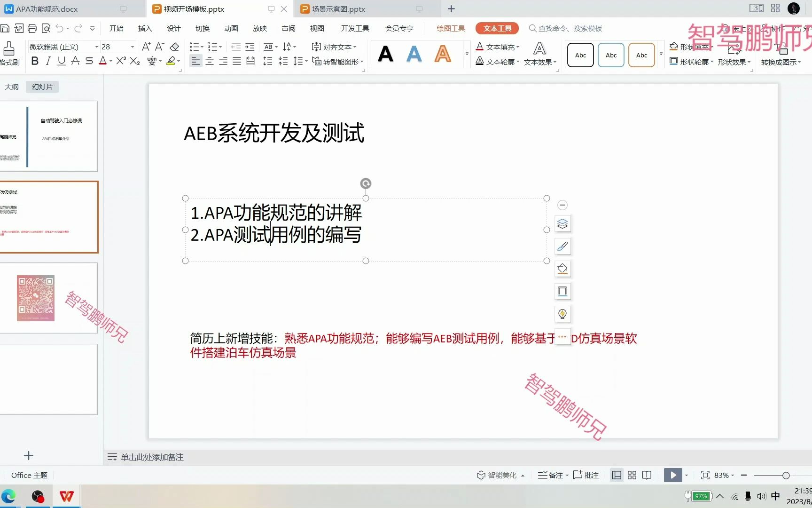Click the notes field 单击此处添加备注
812x508 pixels.
tap(152, 457)
